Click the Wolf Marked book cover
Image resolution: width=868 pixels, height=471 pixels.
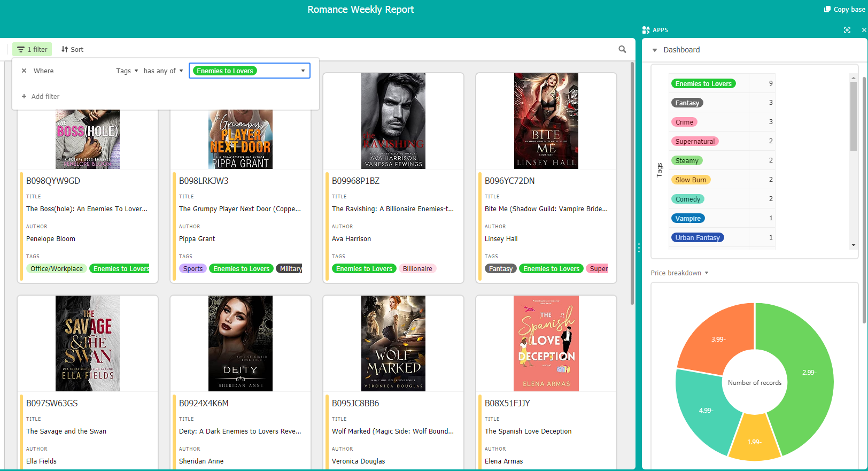click(x=393, y=343)
